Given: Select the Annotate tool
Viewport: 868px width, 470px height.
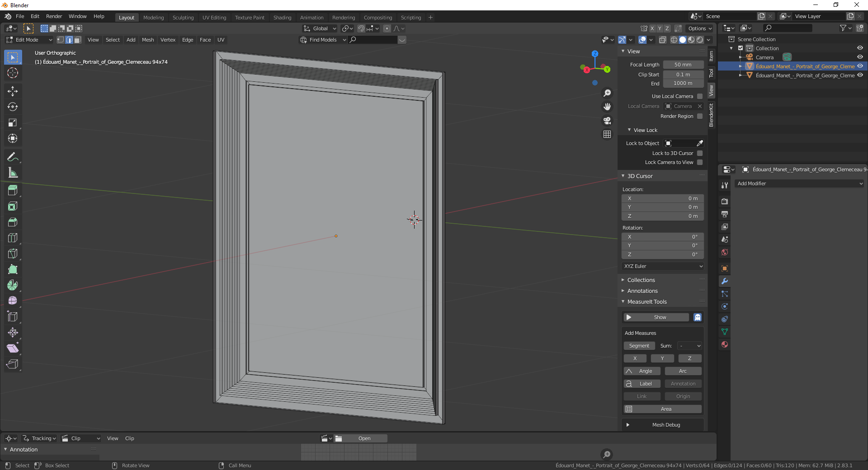Looking at the screenshot, I should (x=13, y=157).
